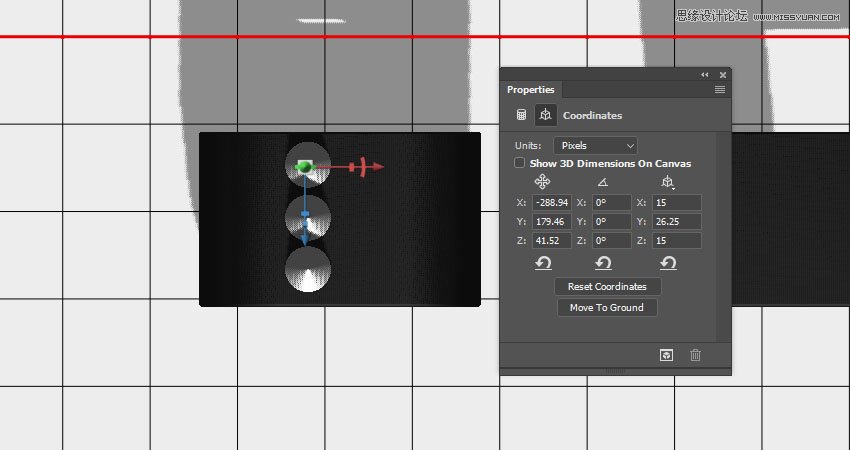Open the Properties panel flyout menu
This screenshot has height=450, width=850.
point(720,90)
